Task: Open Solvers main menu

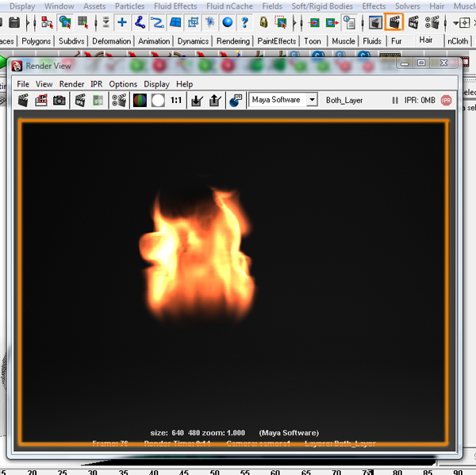Action: pyautogui.click(x=408, y=6)
